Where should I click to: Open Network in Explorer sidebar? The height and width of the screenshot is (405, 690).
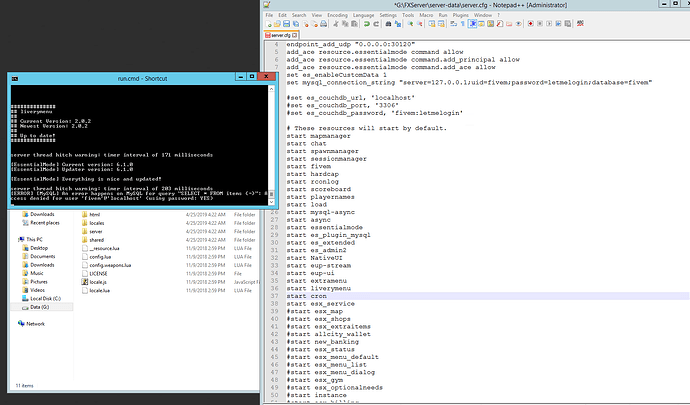(35, 324)
